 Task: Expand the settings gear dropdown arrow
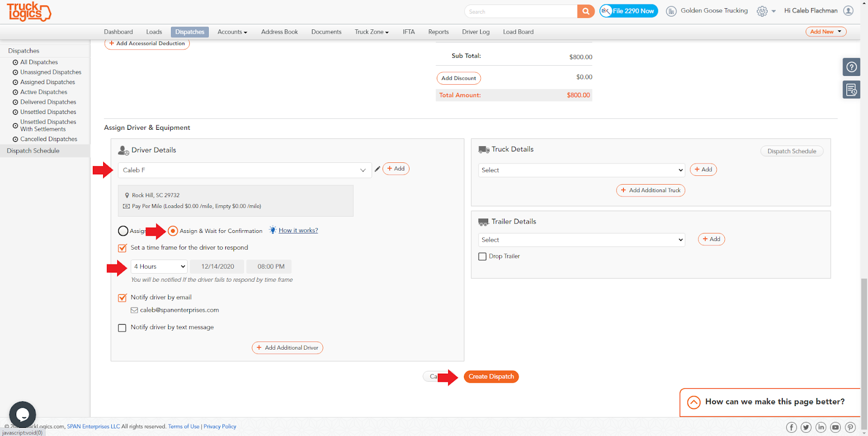pos(774,11)
